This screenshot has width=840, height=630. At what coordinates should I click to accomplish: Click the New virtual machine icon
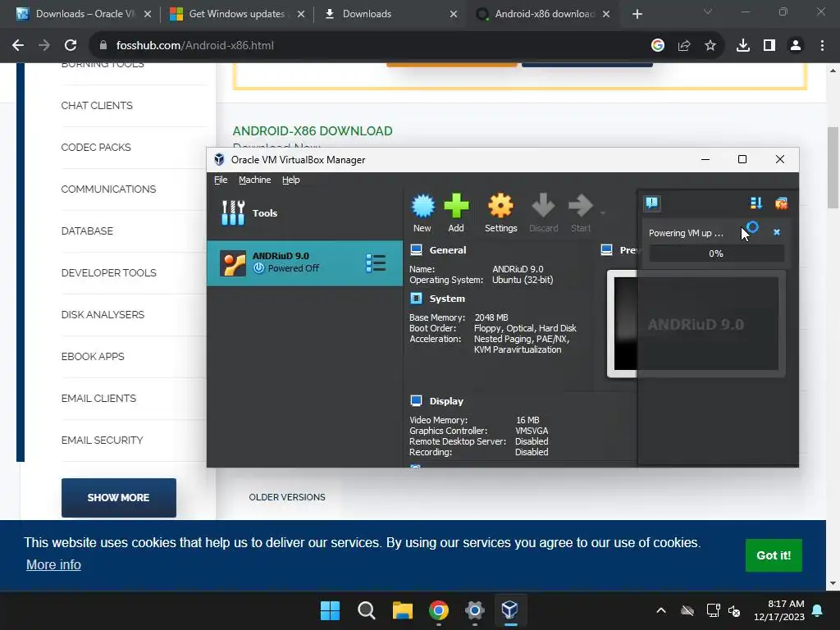(x=422, y=206)
